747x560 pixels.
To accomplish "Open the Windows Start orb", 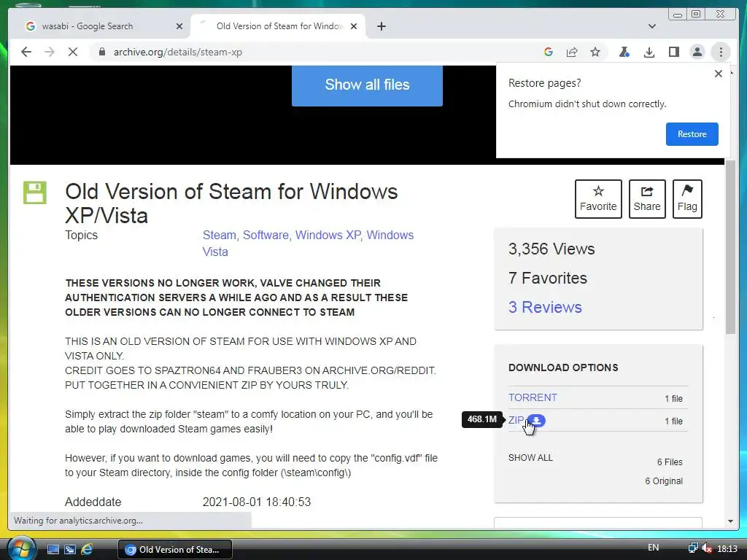I will coord(22,548).
